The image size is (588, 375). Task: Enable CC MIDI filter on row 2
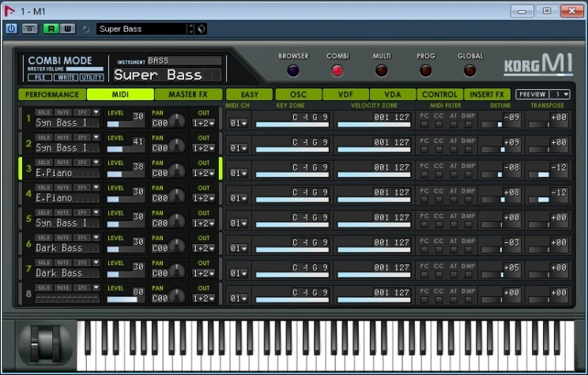[x=439, y=149]
